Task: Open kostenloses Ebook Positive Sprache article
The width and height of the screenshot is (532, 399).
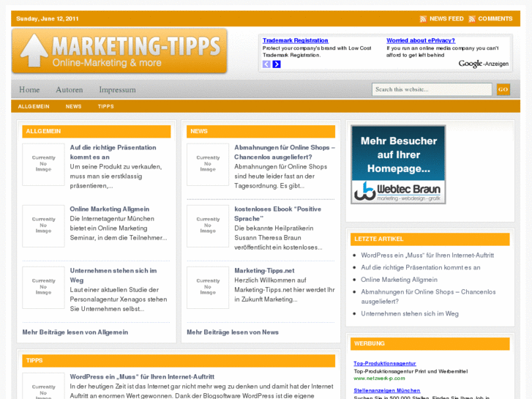Action: coord(277,214)
